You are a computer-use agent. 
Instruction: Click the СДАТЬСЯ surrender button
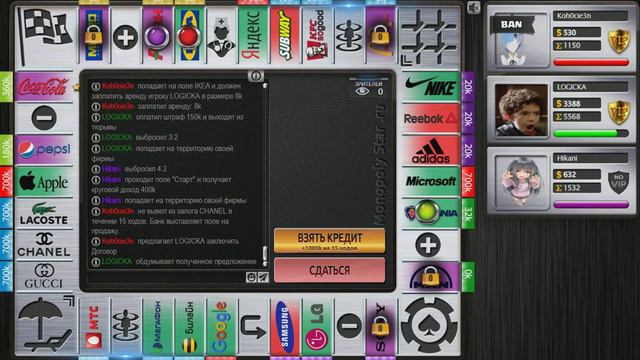pos(329,270)
